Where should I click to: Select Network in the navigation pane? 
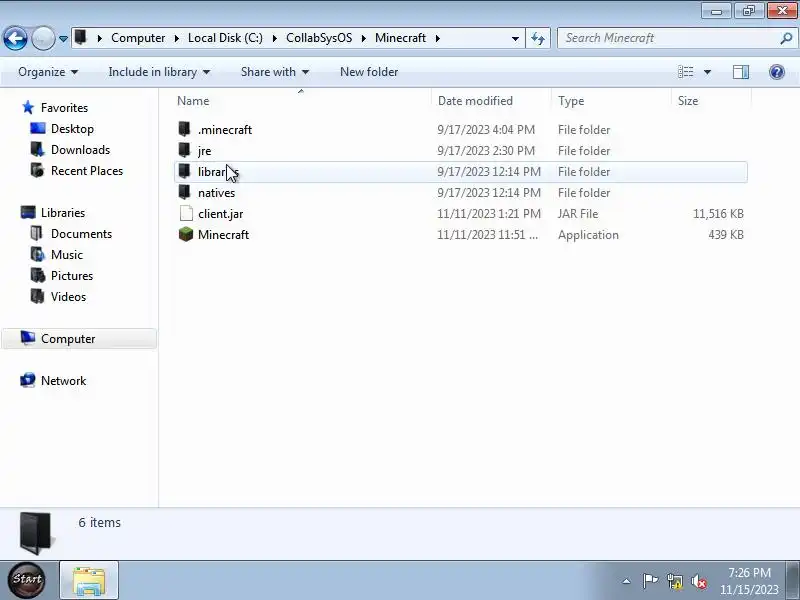(x=63, y=381)
